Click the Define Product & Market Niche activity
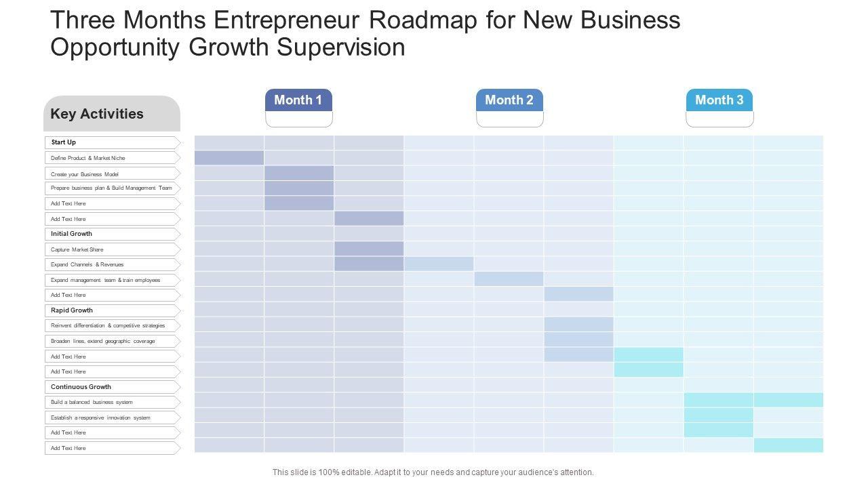The width and height of the screenshot is (868, 488). [88, 158]
